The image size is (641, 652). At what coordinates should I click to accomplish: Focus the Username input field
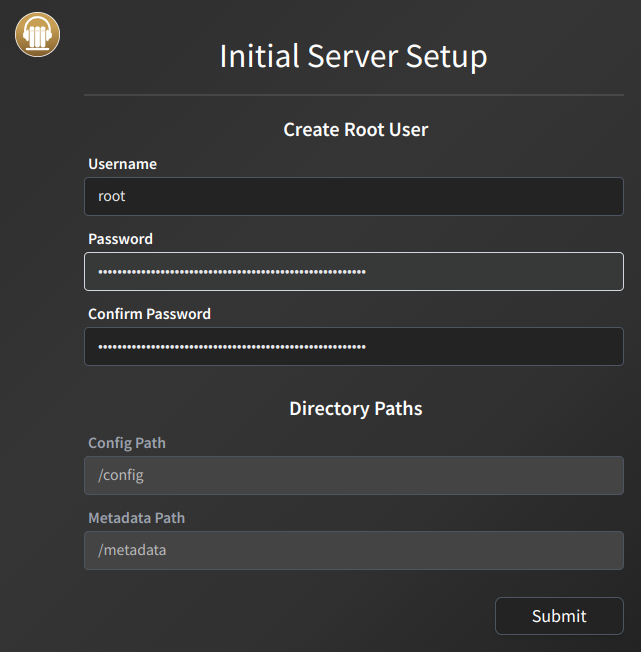click(x=353, y=196)
